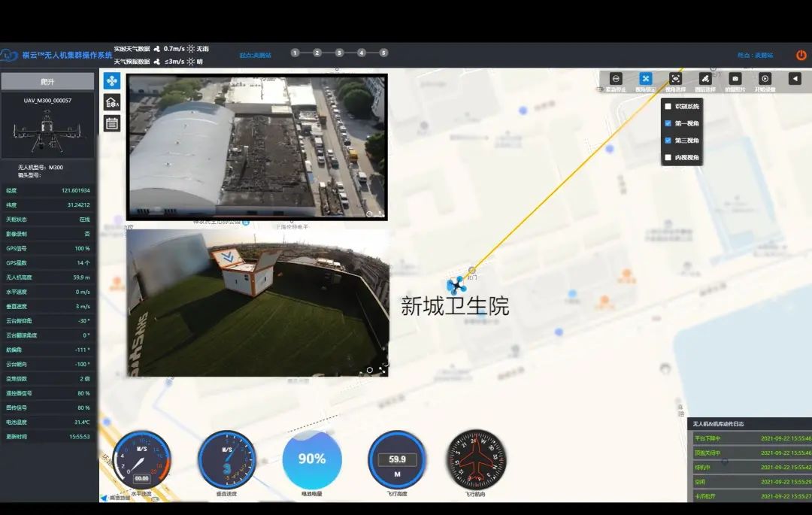Select waypoint step 3 in the route

coord(339,53)
